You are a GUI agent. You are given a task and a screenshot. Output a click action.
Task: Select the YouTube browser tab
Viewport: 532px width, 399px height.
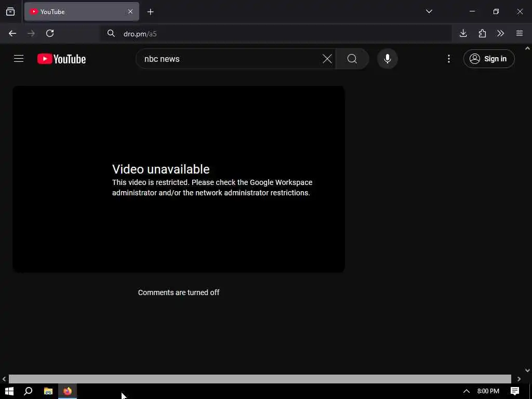tap(82, 12)
